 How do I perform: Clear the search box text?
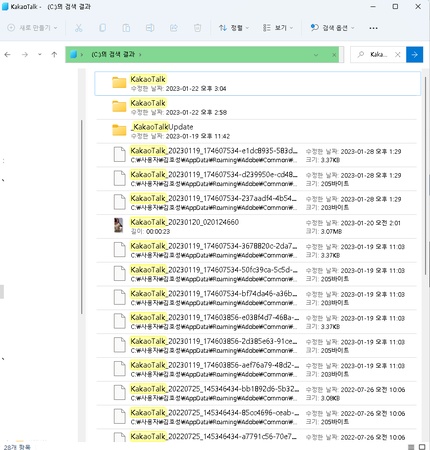pyautogui.click(x=397, y=55)
